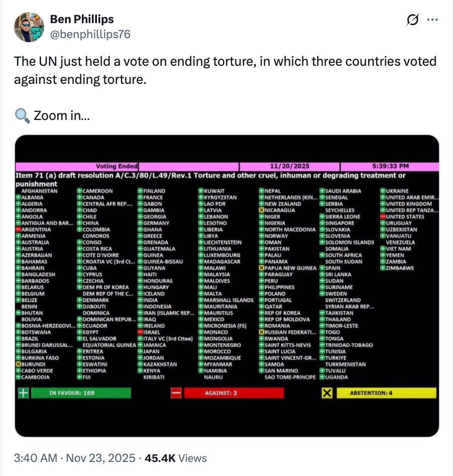The image size is (453, 476).
Task: Click the Ben Phillips display name
Action: pos(82,20)
